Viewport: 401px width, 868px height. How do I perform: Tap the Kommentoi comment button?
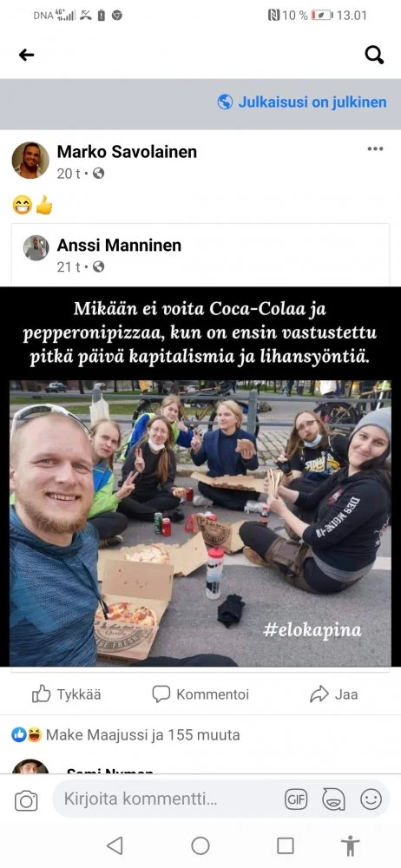click(200, 694)
